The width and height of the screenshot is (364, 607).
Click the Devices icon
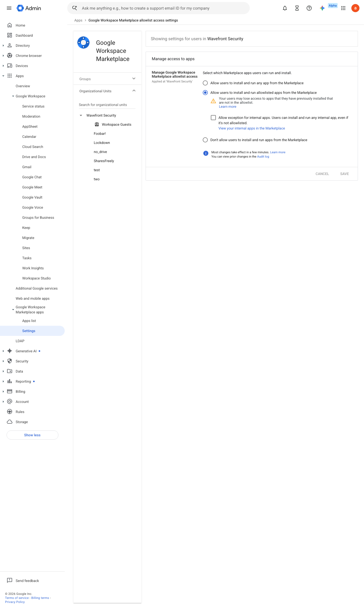pos(10,66)
